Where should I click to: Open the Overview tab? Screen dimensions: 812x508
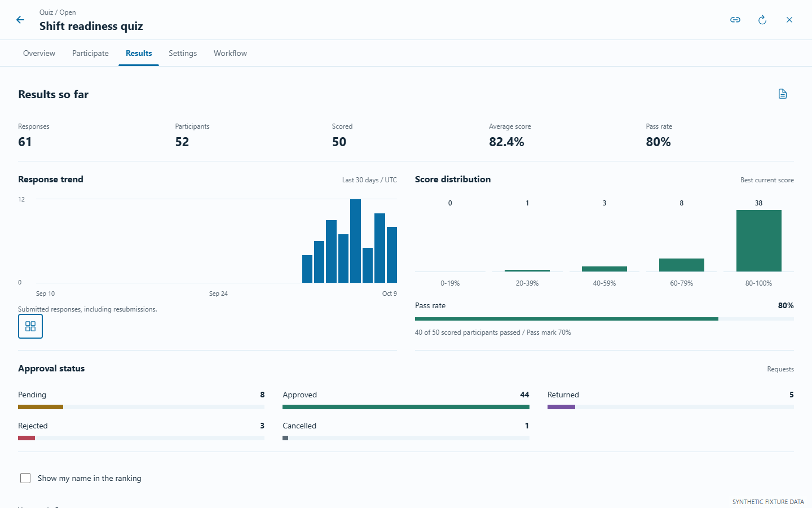(x=39, y=53)
